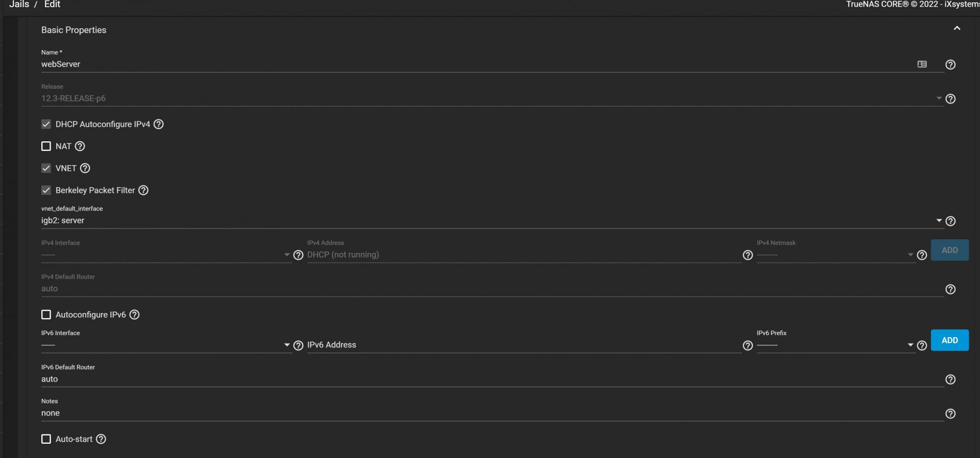The height and width of the screenshot is (458, 980).
Task: Click help icon next to DHCP Autoconfigure IPv4
Action: coord(159,124)
